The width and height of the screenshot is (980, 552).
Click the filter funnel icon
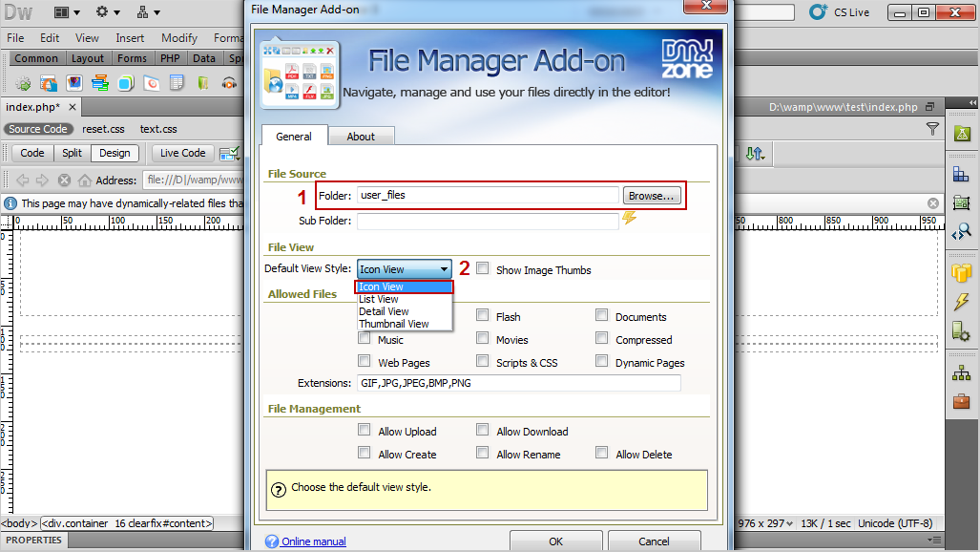click(x=932, y=129)
